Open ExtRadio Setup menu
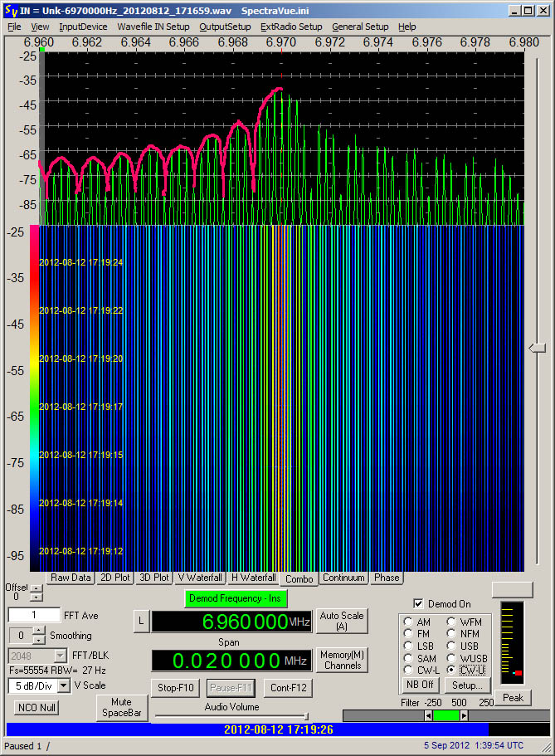 click(x=291, y=27)
